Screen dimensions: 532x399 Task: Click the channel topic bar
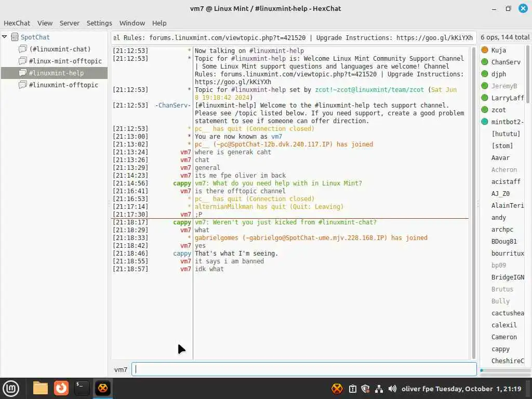point(294,37)
